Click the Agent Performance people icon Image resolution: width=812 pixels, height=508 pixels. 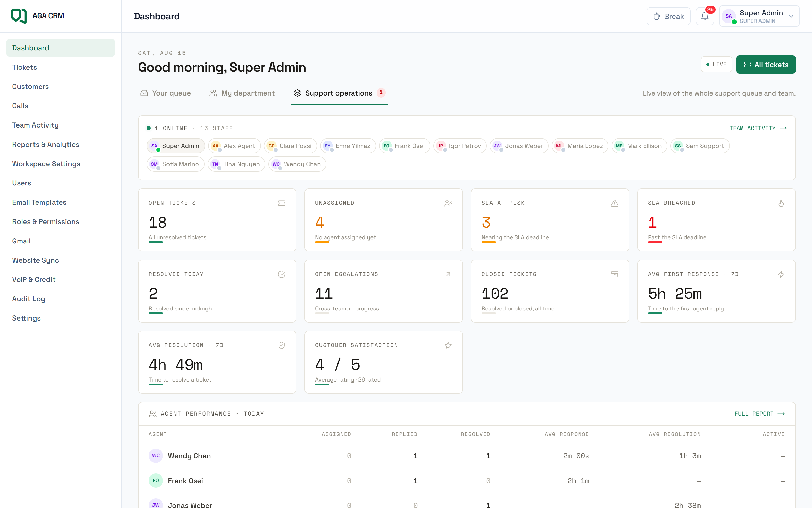tap(153, 414)
